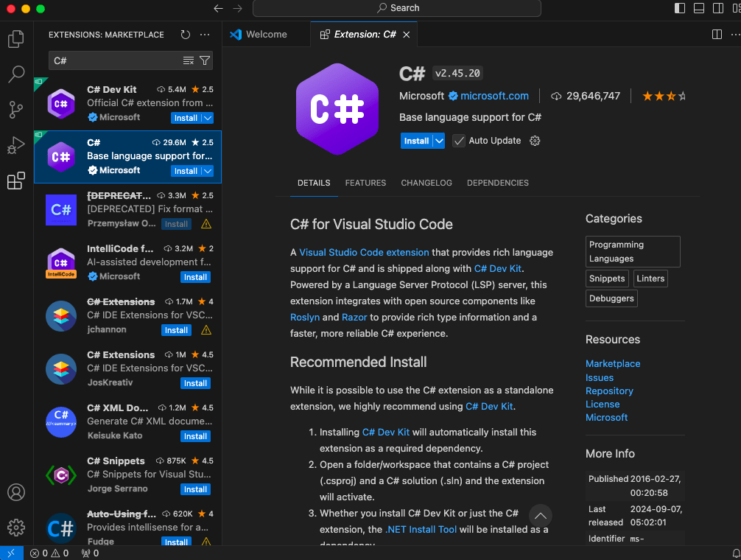
Task: Select Programming Languages category
Action: tap(633, 251)
